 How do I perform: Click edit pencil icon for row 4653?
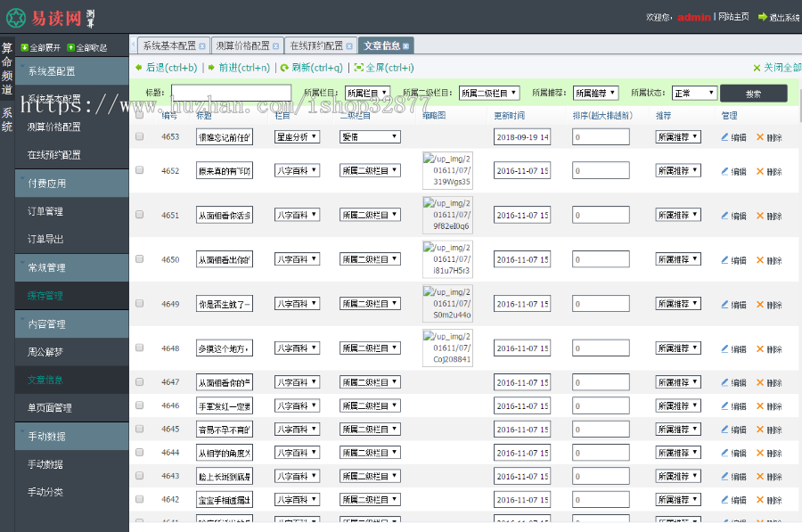click(724, 136)
